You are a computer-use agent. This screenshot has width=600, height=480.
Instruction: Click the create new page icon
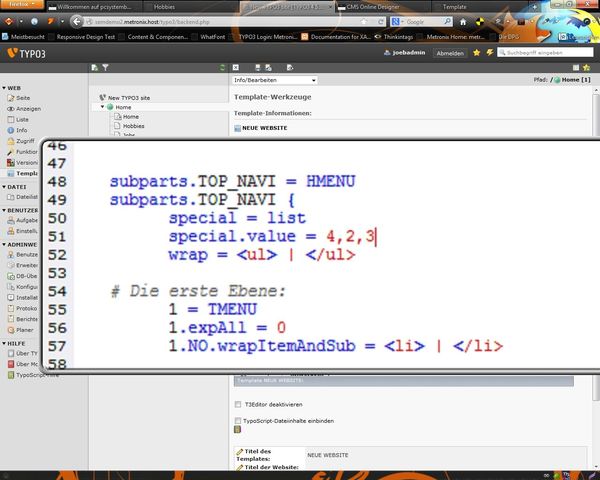[92, 68]
